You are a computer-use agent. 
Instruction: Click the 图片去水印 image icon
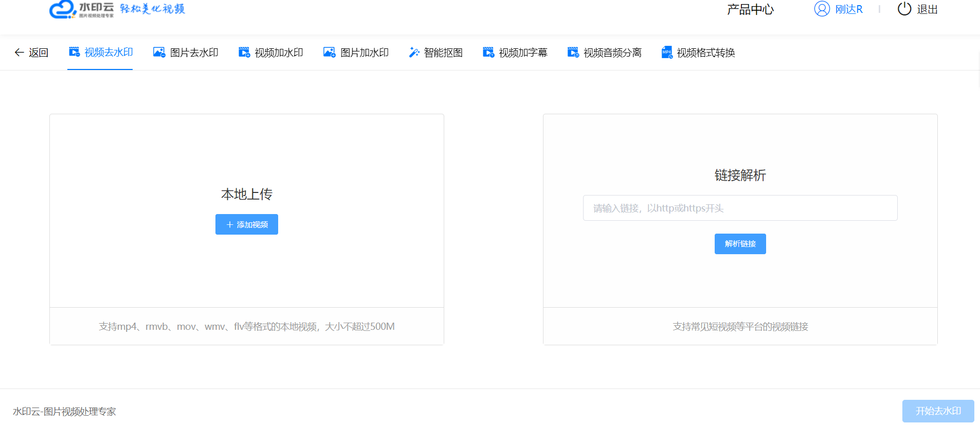click(159, 52)
